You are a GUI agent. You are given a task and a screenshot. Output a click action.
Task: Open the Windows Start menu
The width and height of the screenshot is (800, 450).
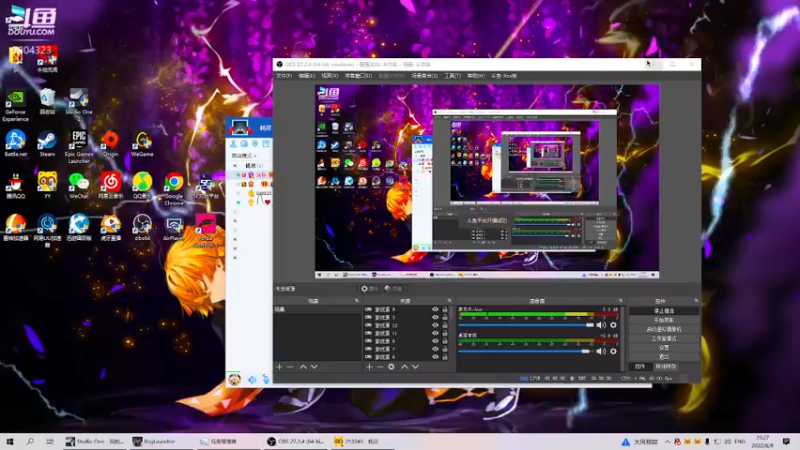click(x=9, y=441)
